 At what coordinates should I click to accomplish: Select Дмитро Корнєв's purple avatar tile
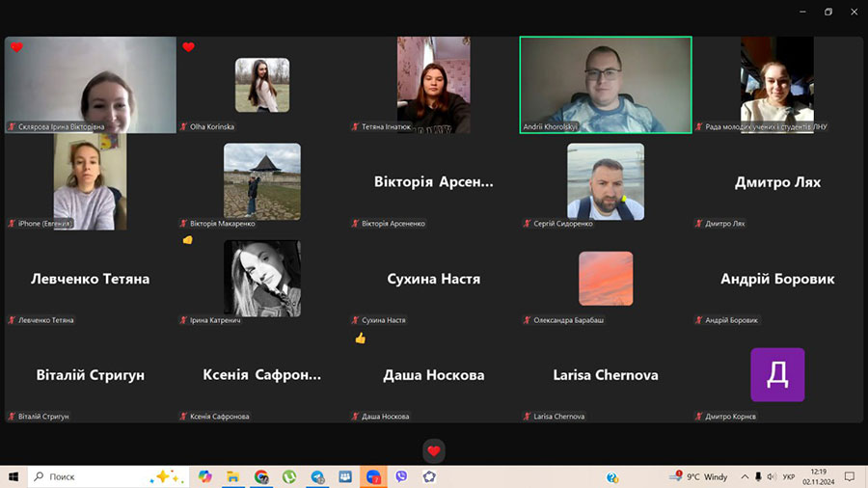click(x=777, y=374)
